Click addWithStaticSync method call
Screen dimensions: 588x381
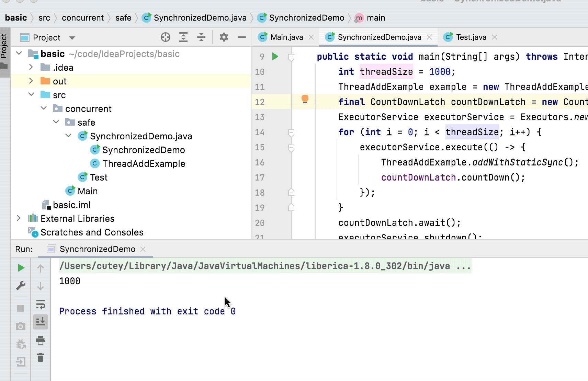pos(518,162)
